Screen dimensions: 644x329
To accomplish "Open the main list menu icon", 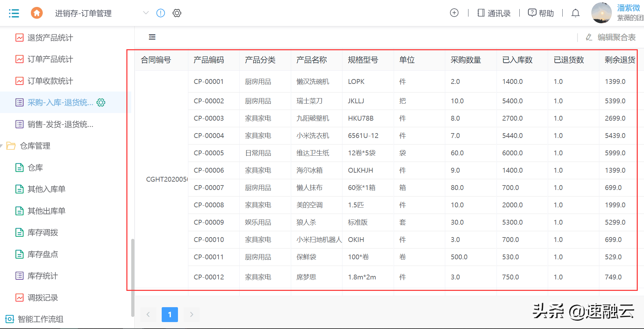I will pos(14,13).
